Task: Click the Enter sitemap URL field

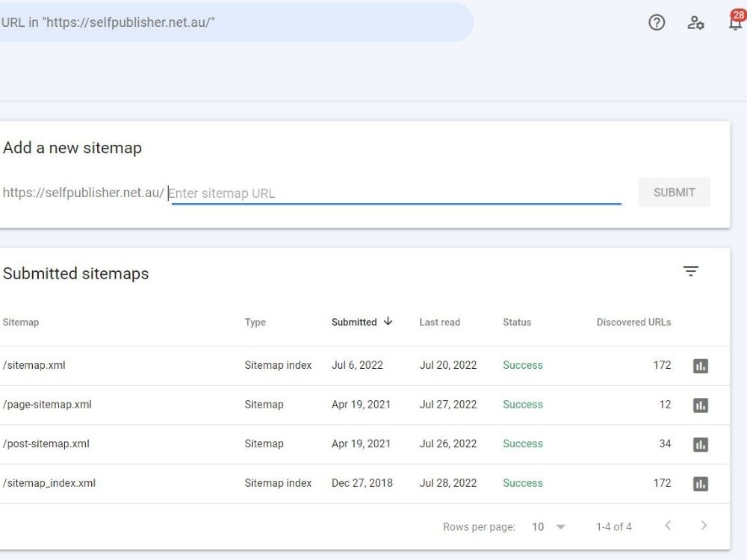Action: (394, 193)
